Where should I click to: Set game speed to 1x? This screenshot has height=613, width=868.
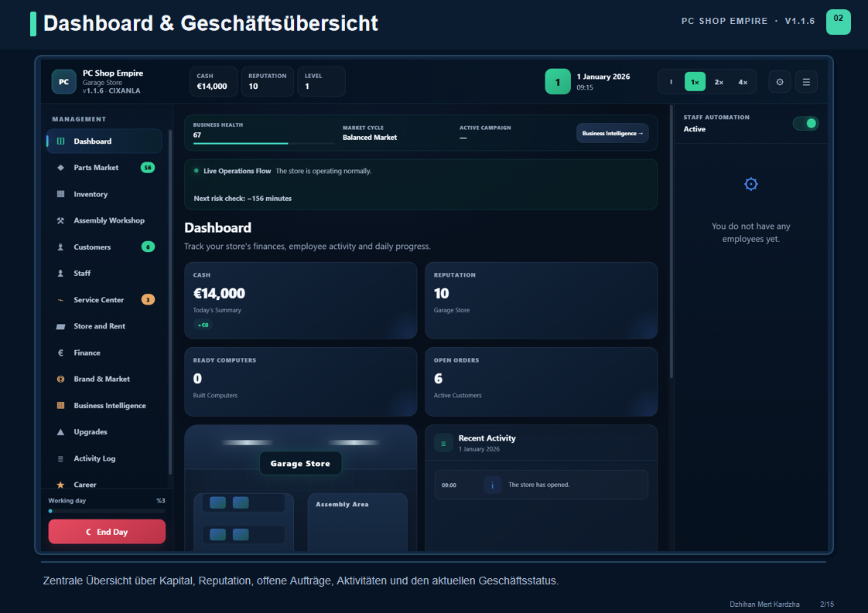pyautogui.click(x=695, y=82)
